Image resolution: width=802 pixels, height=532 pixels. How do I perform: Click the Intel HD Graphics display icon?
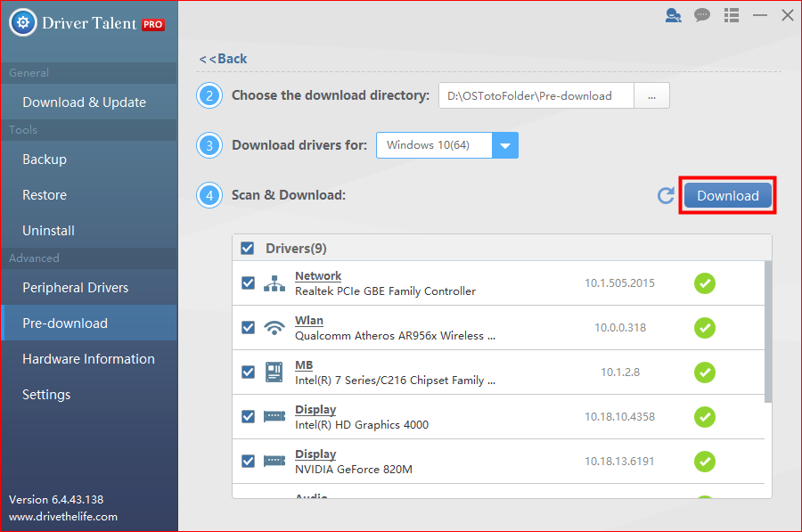(x=274, y=417)
